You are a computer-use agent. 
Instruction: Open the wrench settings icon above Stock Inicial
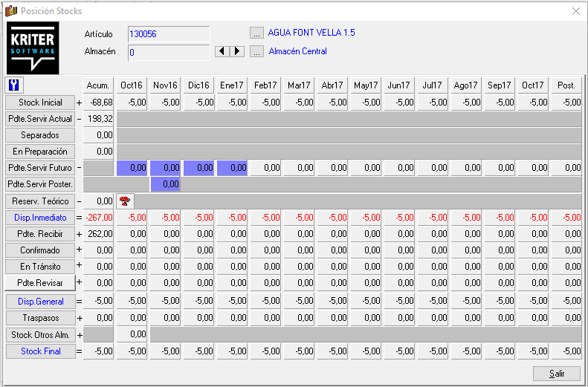click(14, 85)
